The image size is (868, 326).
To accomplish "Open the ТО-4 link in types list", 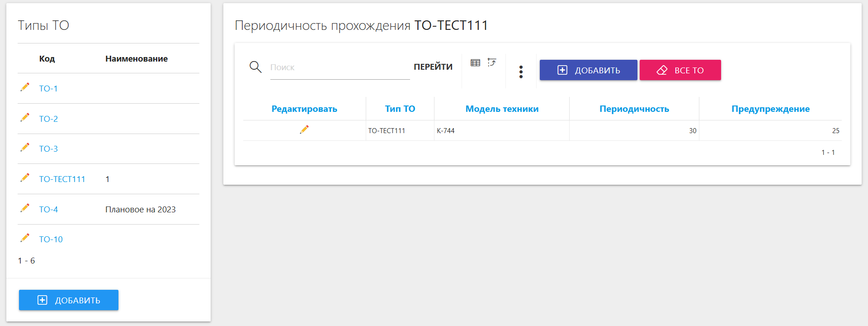I will [48, 210].
